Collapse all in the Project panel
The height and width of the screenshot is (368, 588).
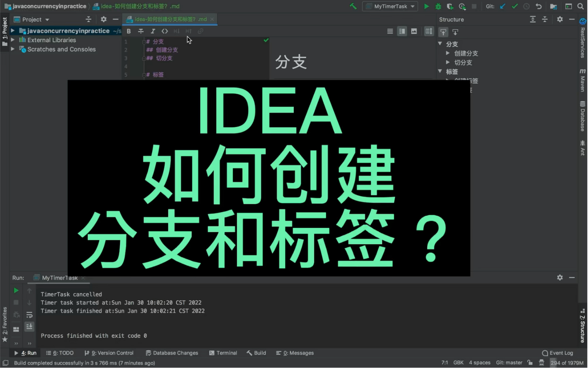(x=88, y=19)
